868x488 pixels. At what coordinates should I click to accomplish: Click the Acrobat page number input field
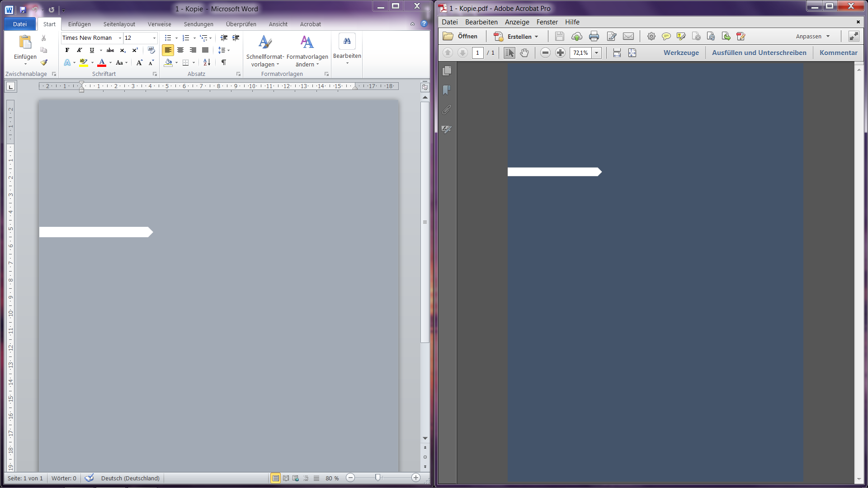(x=477, y=53)
